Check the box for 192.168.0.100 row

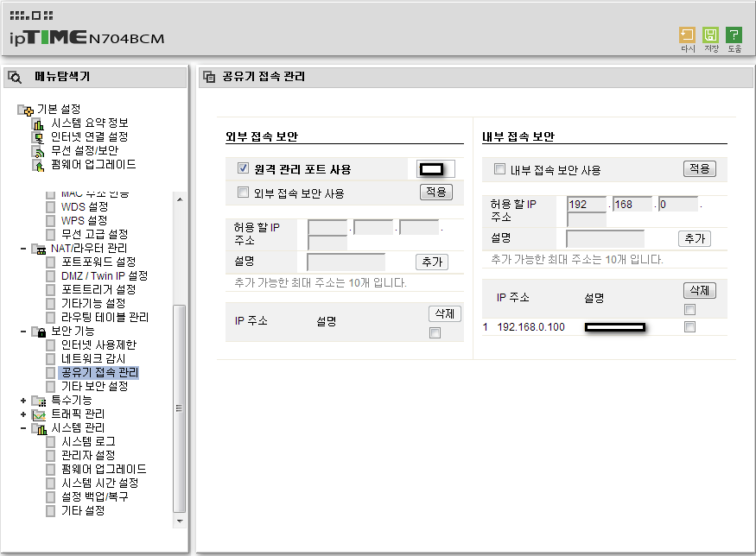tap(690, 327)
